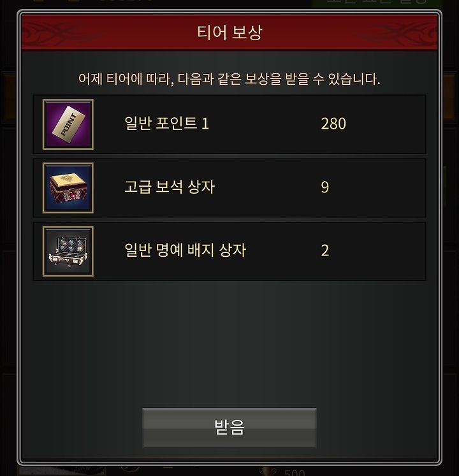Select the 일반 명예 배지 상자 reward name
459x476 pixels.
pyautogui.click(x=185, y=250)
